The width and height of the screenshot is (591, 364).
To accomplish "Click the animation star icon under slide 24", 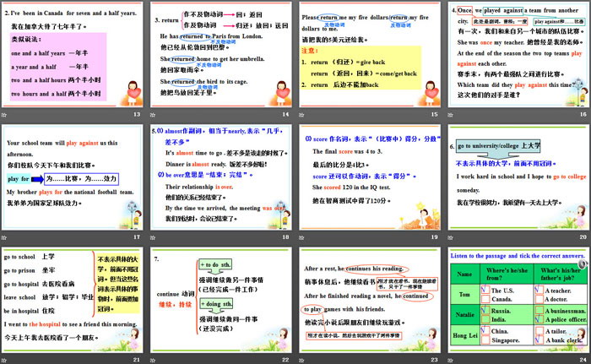I will tap(450, 359).
